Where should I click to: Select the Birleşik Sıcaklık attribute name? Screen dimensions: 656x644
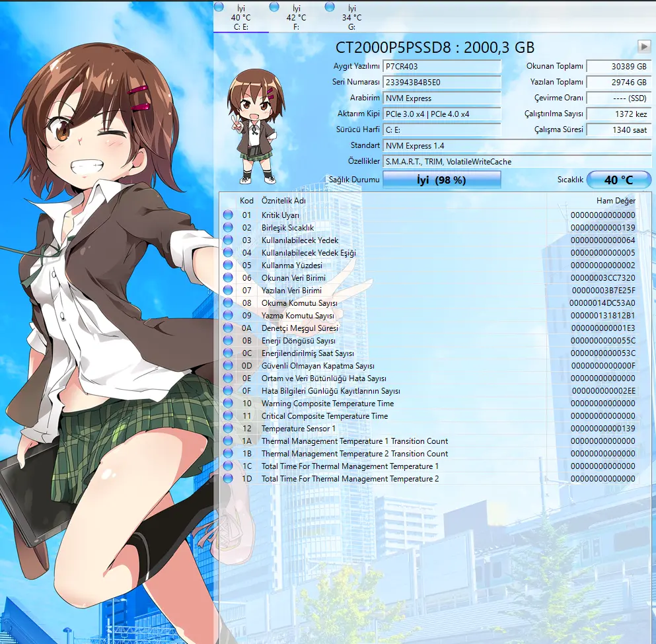coord(287,227)
